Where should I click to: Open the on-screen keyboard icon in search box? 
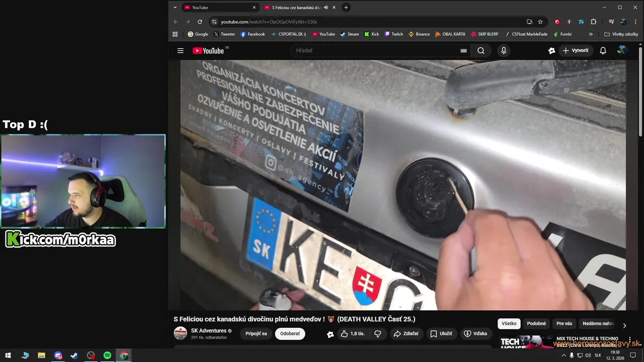tap(463, 50)
